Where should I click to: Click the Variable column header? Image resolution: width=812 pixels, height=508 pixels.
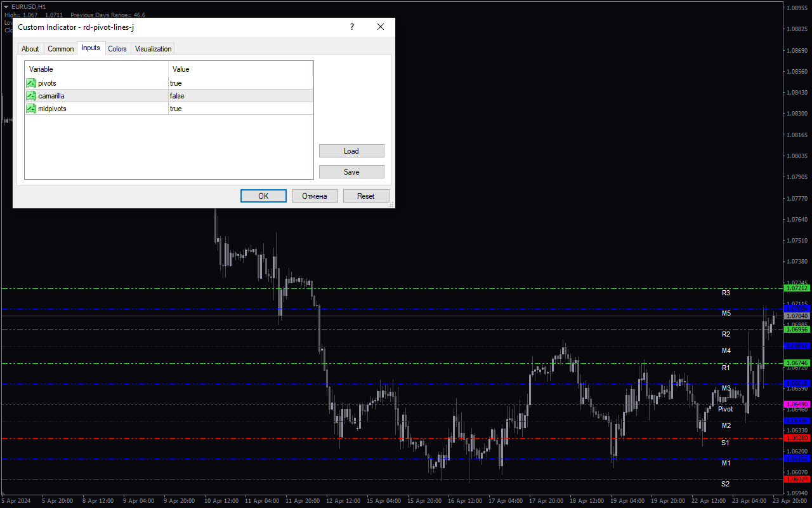click(x=96, y=69)
